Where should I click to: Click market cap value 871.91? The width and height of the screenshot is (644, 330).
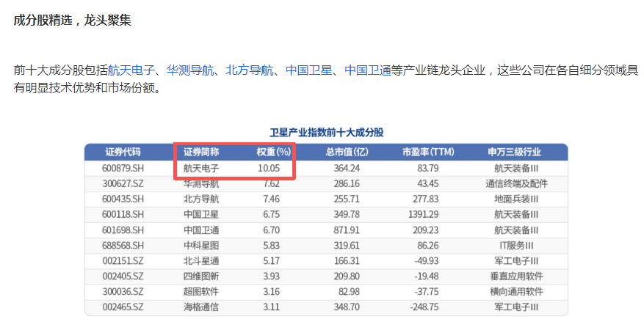tap(347, 230)
